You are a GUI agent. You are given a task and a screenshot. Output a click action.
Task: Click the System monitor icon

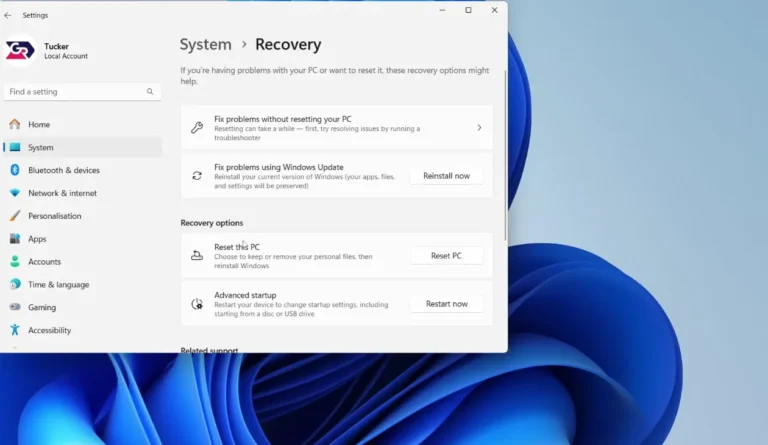click(x=15, y=147)
